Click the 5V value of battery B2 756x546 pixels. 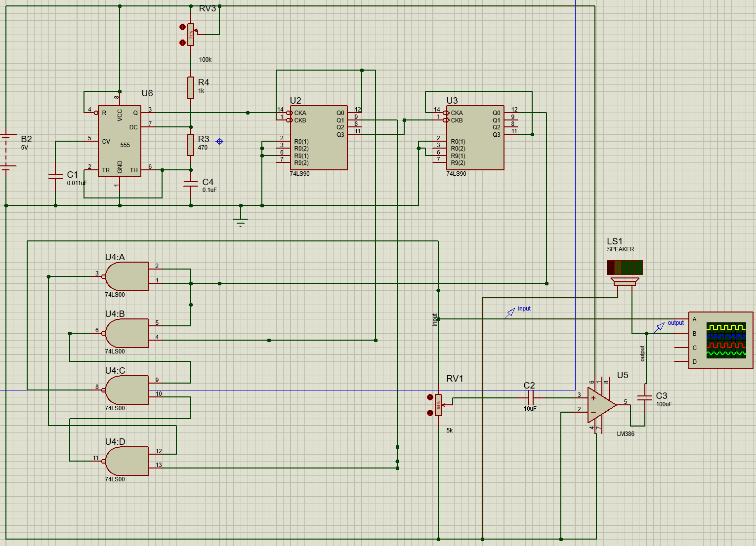pos(25,148)
